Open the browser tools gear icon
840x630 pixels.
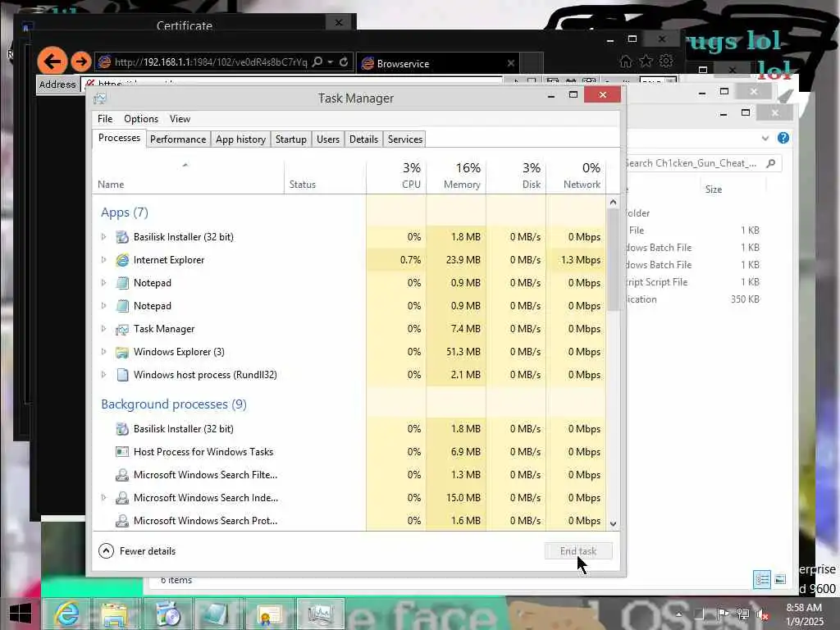[x=666, y=61]
